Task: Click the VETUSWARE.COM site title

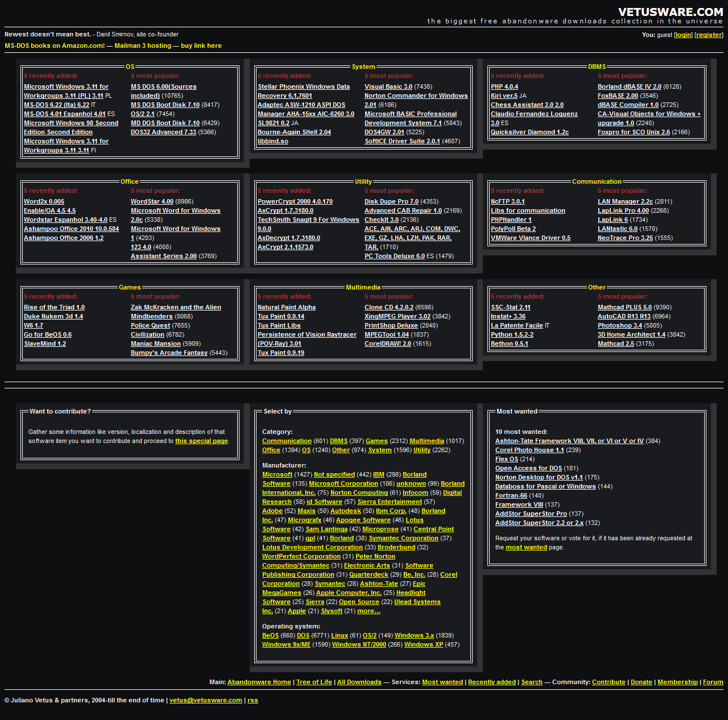Action: (x=671, y=12)
